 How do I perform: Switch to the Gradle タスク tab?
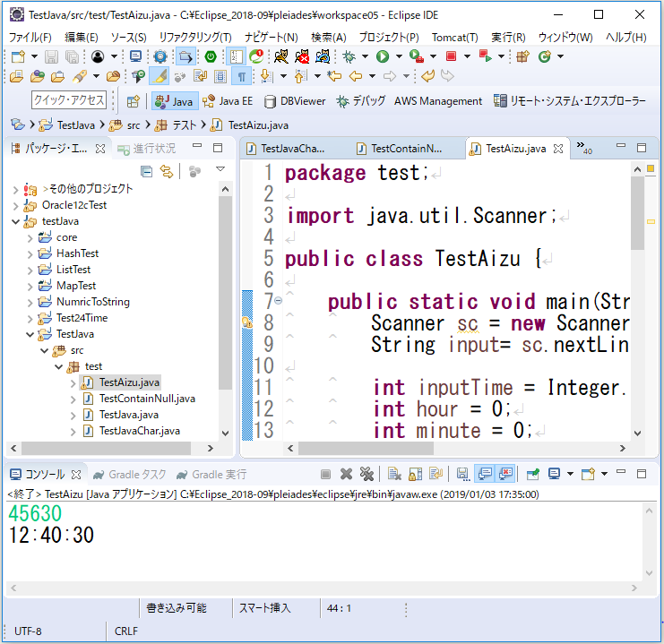coord(131,475)
